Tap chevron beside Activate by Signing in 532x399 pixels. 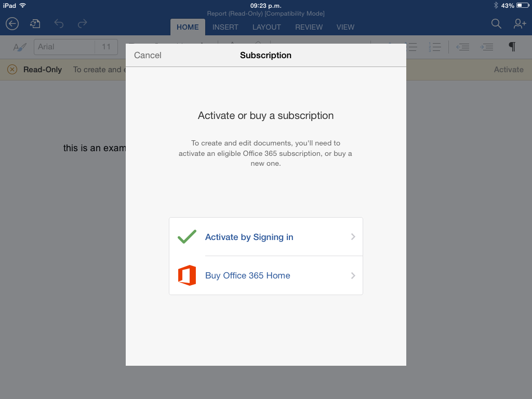tap(353, 237)
